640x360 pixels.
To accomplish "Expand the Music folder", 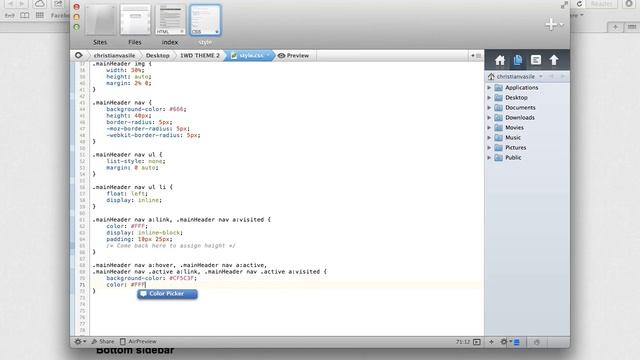I will point(489,138).
